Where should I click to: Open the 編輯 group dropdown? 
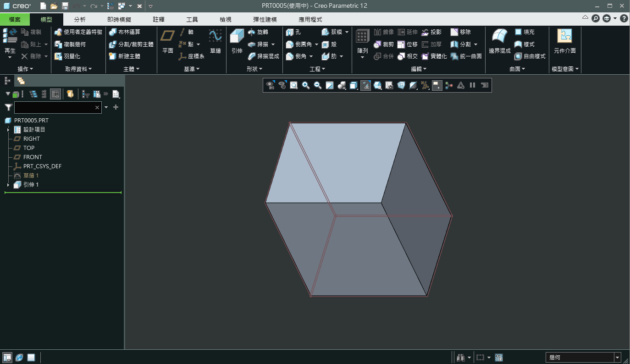(419, 69)
